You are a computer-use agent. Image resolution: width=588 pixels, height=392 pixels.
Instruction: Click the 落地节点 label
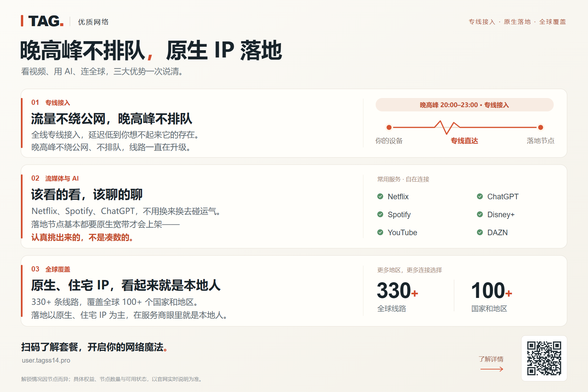point(541,141)
